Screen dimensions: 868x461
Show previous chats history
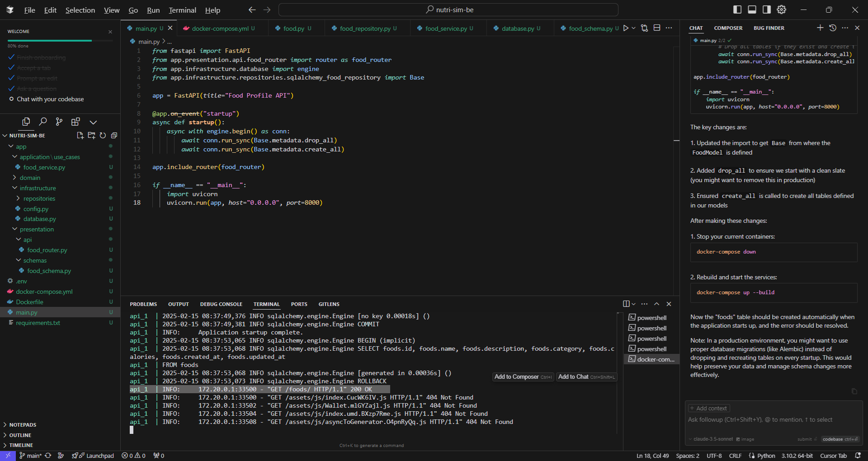coord(833,28)
